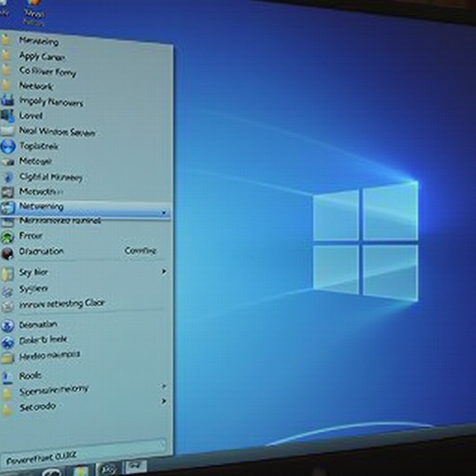The height and width of the screenshot is (476, 476).
Task: Expand the highlighted Netsrening submenu arrow
Action: tap(164, 212)
